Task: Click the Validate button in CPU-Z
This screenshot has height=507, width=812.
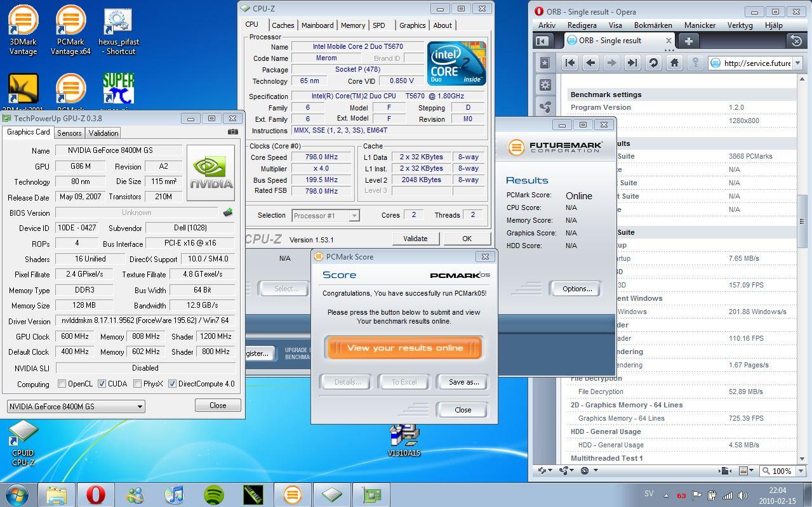Action: (x=415, y=239)
